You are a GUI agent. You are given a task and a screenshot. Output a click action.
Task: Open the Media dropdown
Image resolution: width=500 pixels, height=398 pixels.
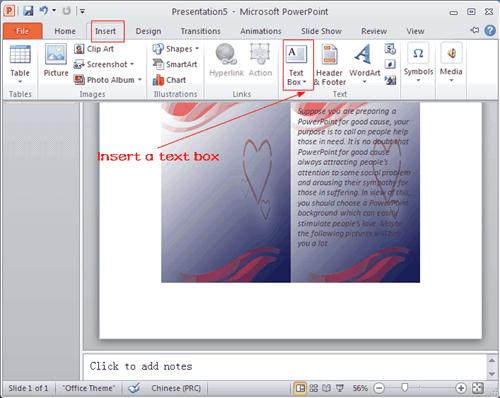tap(451, 63)
